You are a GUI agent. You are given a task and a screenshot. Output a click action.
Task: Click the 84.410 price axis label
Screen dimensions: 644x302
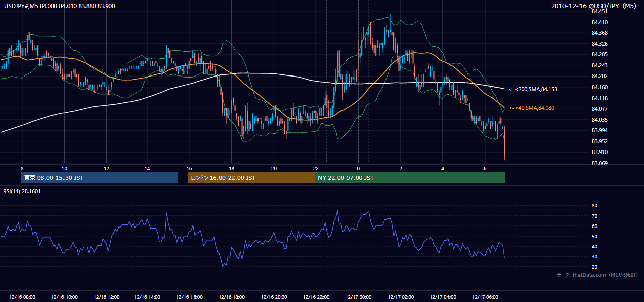pos(599,22)
